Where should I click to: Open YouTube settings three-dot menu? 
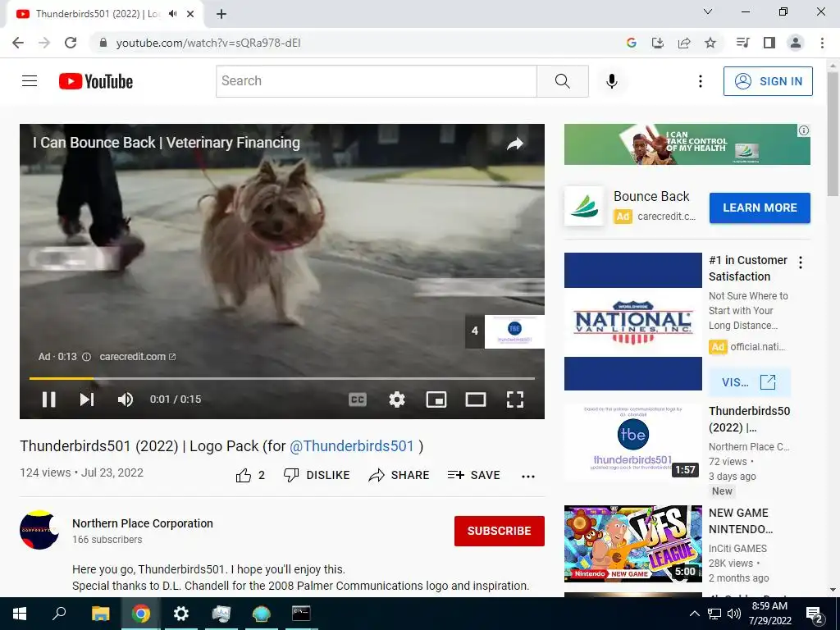point(701,81)
